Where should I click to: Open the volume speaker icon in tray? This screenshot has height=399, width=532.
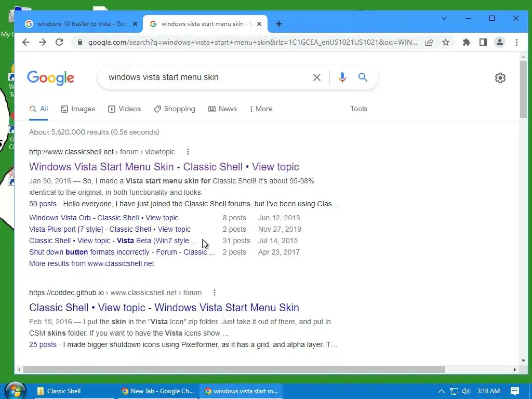point(466,391)
